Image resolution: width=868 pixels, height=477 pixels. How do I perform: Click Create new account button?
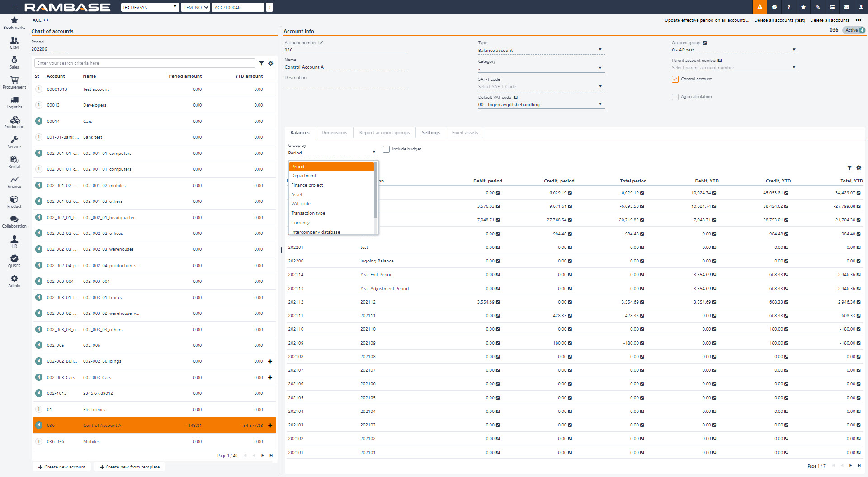point(62,467)
